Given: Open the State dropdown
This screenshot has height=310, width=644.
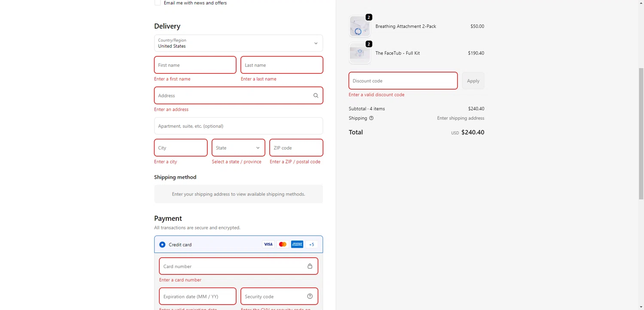Looking at the screenshot, I should pos(238,147).
